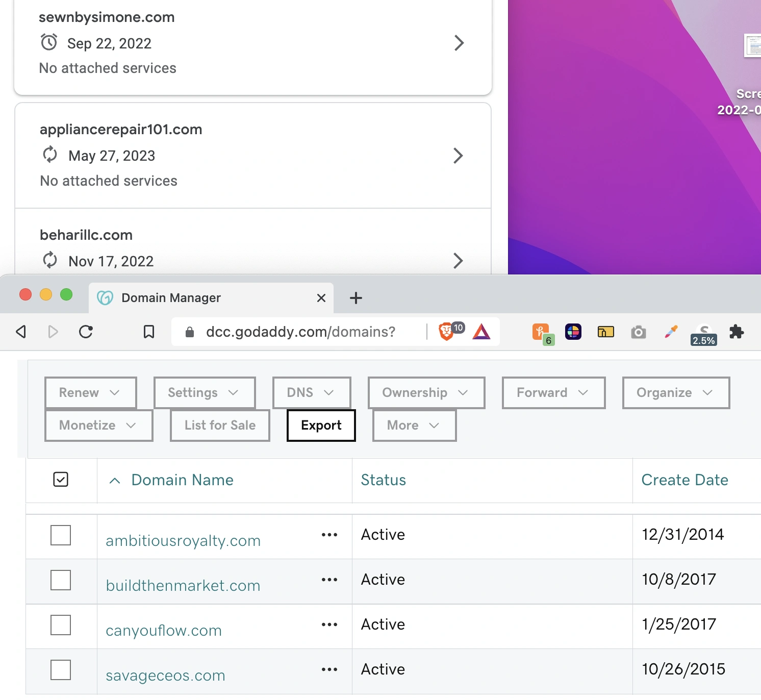Click the Brave Rewards triangle icon
The image size is (761, 700).
pyautogui.click(x=481, y=332)
